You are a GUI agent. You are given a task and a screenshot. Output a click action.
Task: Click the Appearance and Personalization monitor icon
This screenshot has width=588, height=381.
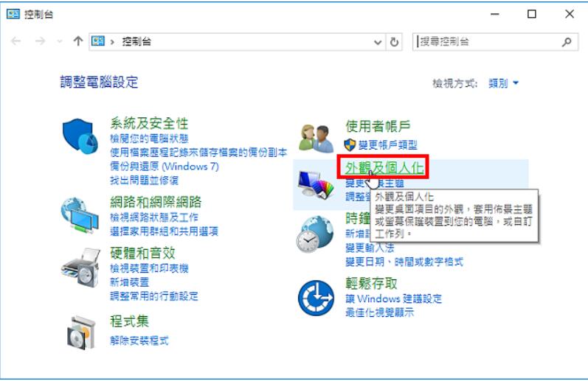[316, 184]
